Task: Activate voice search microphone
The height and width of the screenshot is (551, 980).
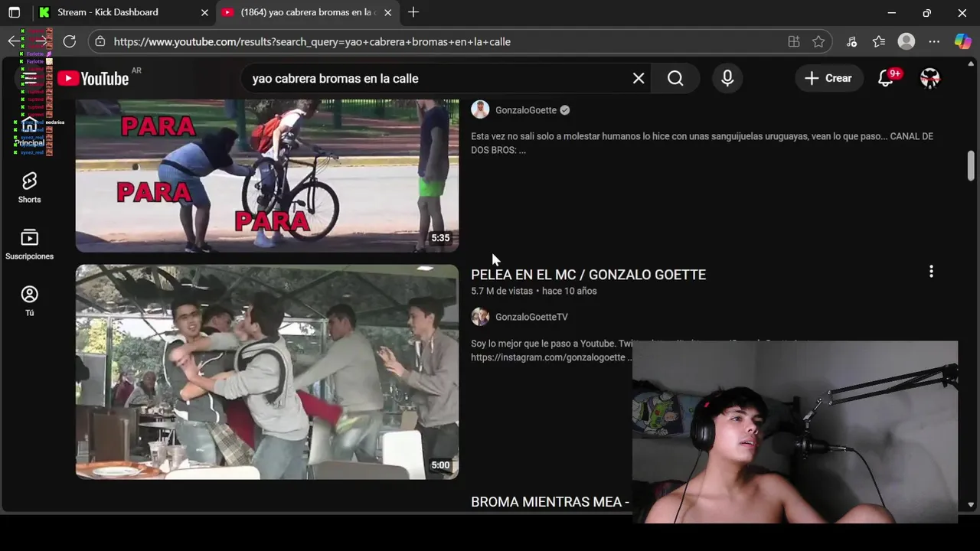Action: pyautogui.click(x=727, y=78)
